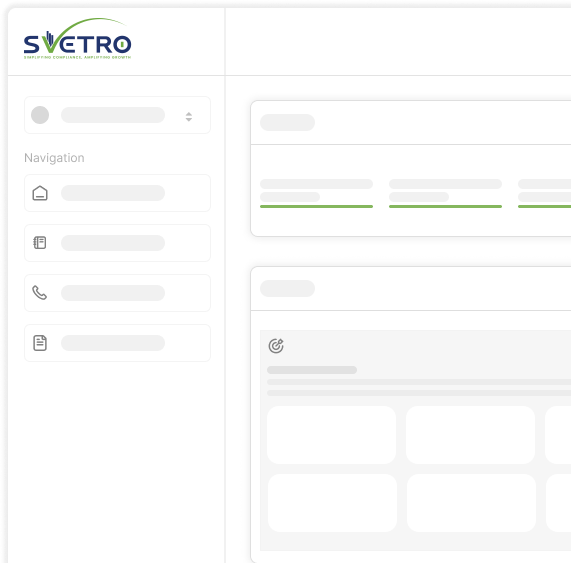Viewport: 571px width, 563px height.
Task: Open the second white tile in upper row
Action: point(470,435)
